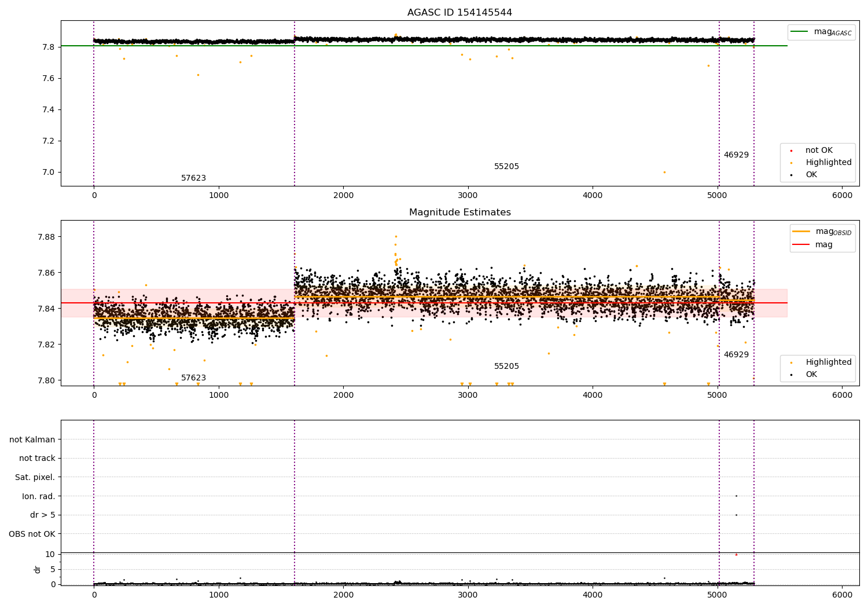Click the orange point at 7.88 peak
Image resolution: width=868 pixels, height=608 pixels.
tap(396, 236)
